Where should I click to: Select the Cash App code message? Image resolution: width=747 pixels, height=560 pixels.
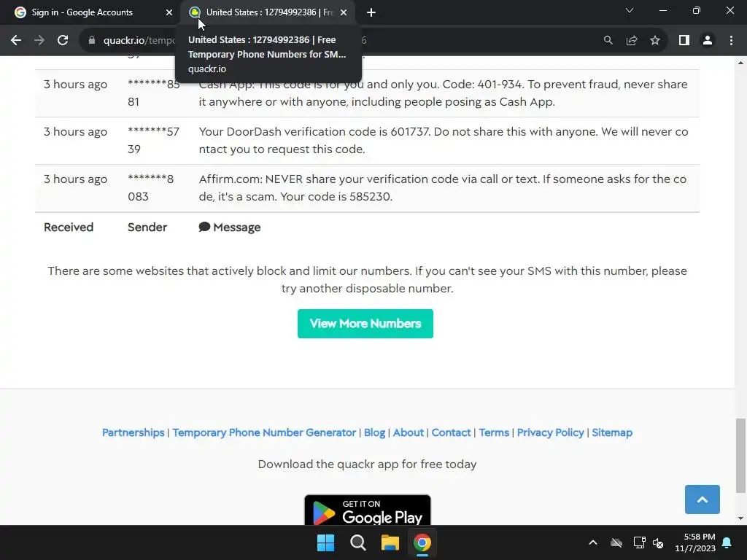pos(443,93)
